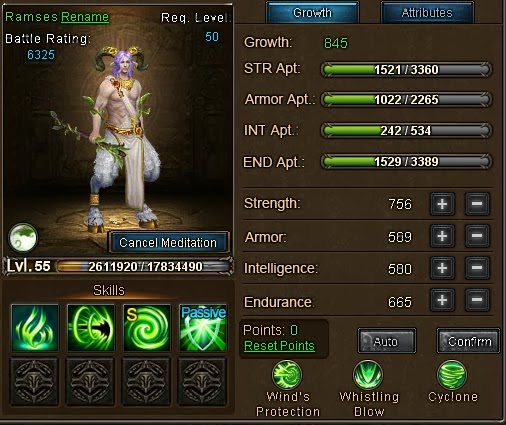Click the Whistling Blow skill icon
The width and height of the screenshot is (506, 425).
click(368, 375)
